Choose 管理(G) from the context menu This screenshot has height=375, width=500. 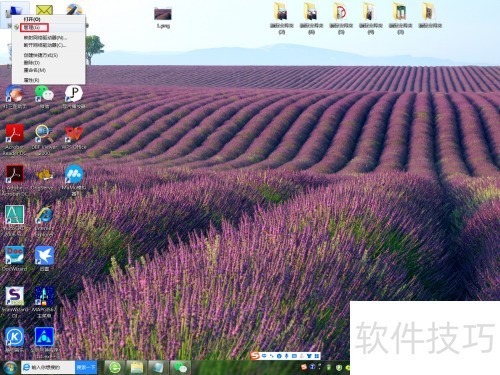[x=32, y=27]
